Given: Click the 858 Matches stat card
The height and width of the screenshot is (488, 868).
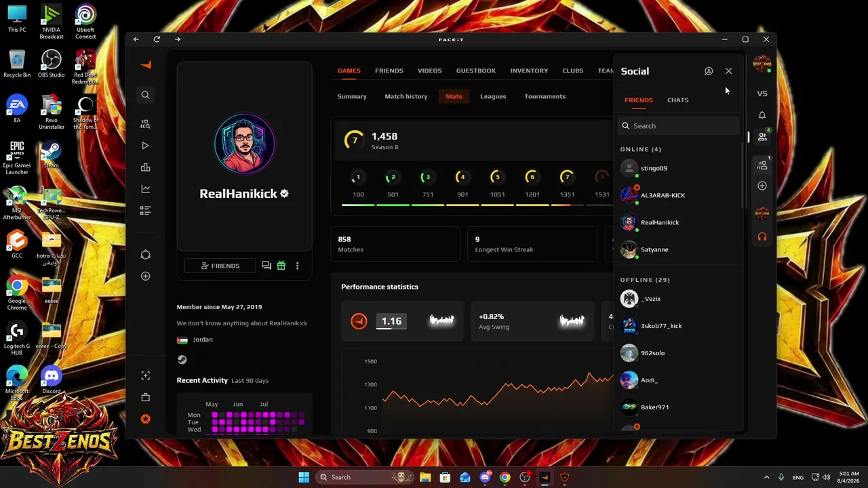Looking at the screenshot, I should (395, 244).
